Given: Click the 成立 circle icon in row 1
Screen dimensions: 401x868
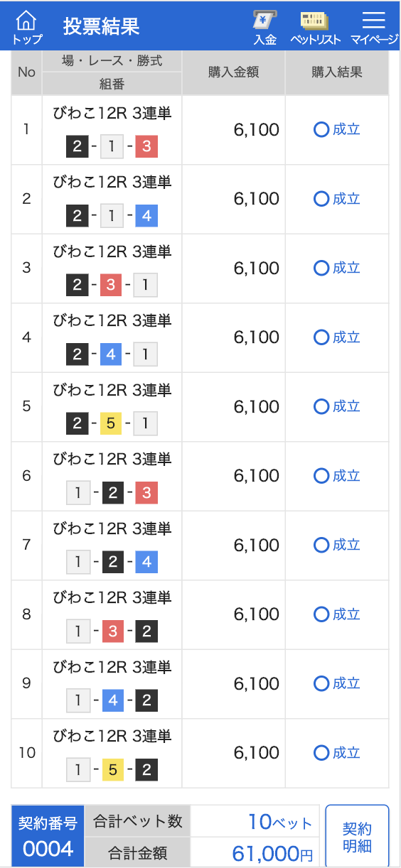Looking at the screenshot, I should point(321,129).
